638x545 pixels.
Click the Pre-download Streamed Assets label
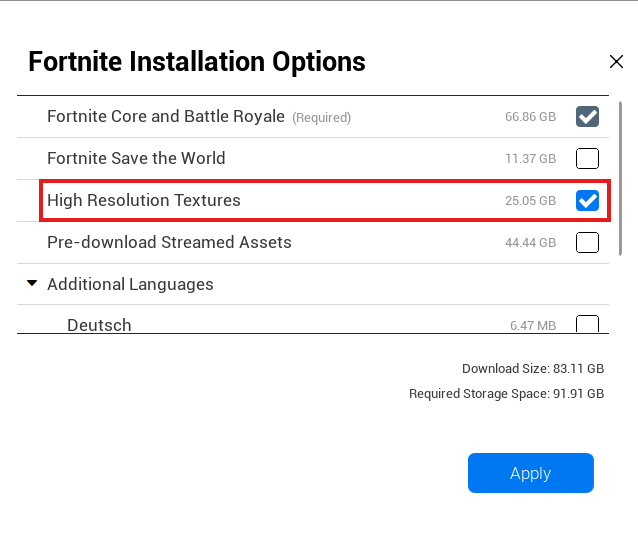pyautogui.click(x=169, y=242)
